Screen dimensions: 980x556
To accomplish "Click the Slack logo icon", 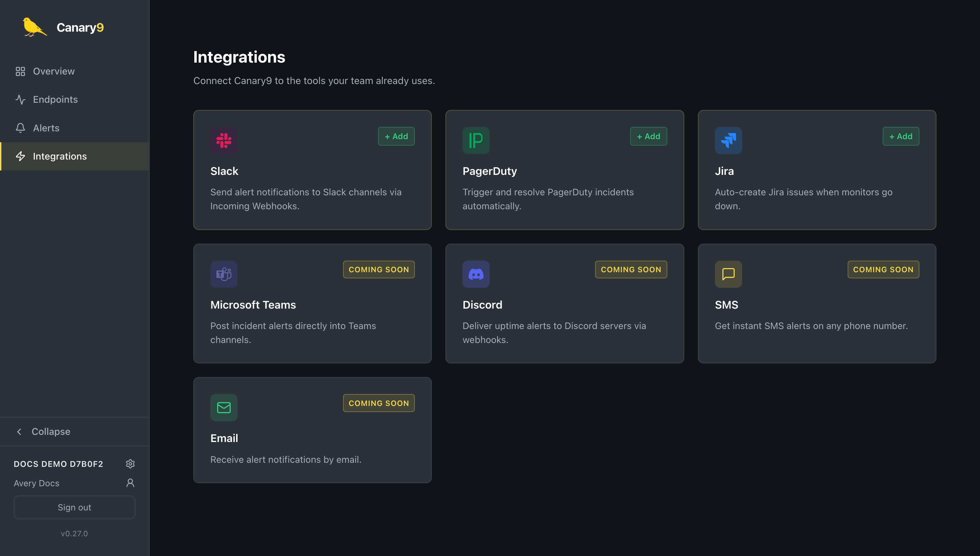I will pyautogui.click(x=224, y=141).
